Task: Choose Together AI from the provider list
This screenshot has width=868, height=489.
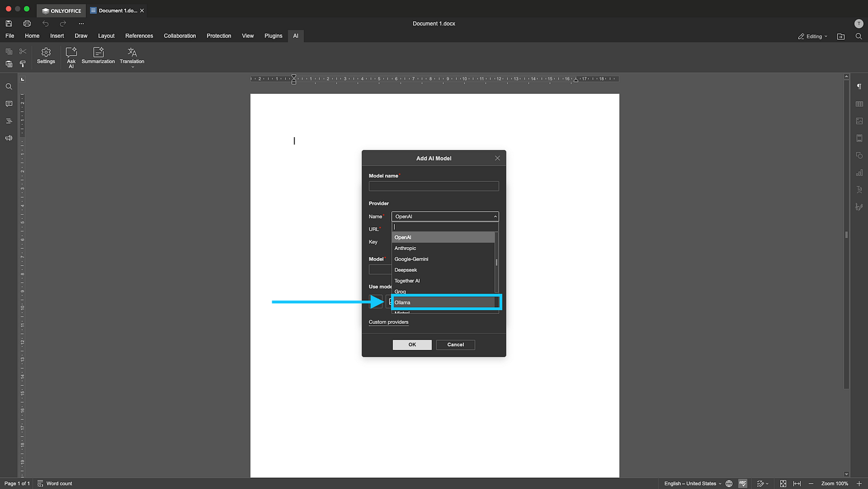Action: [444, 280]
